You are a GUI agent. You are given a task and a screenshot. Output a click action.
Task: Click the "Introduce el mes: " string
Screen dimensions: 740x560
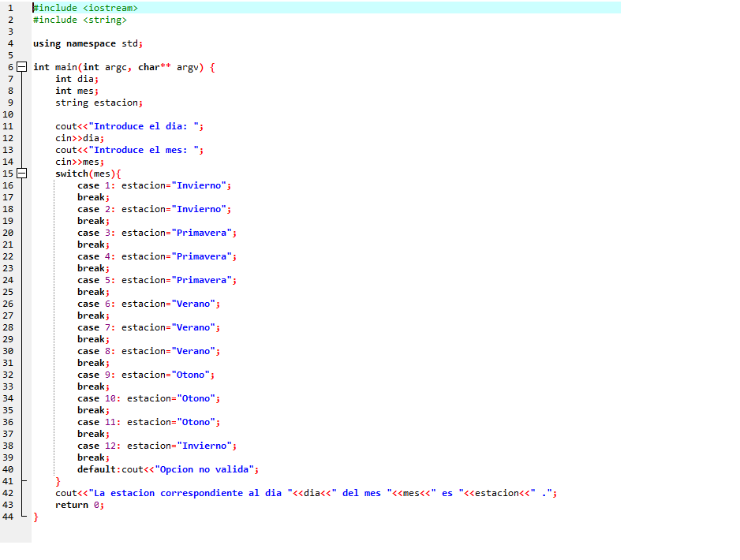click(x=144, y=150)
